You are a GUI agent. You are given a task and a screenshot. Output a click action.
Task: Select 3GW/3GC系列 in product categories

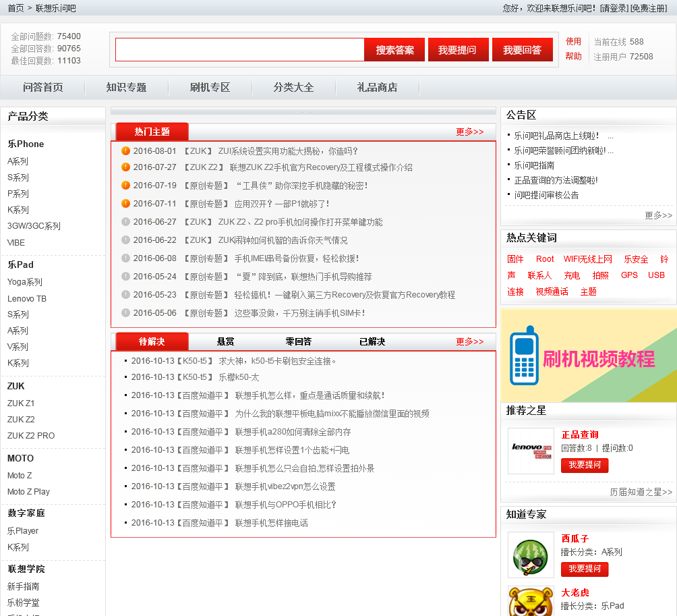(34, 226)
